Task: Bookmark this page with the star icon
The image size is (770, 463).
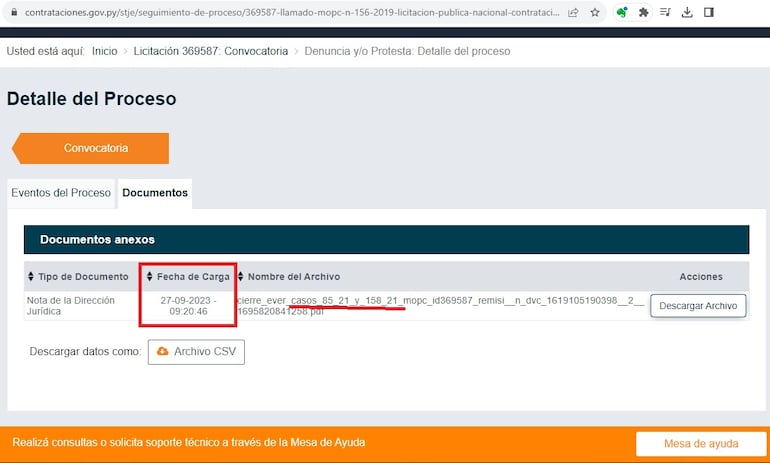Action: pyautogui.click(x=595, y=13)
